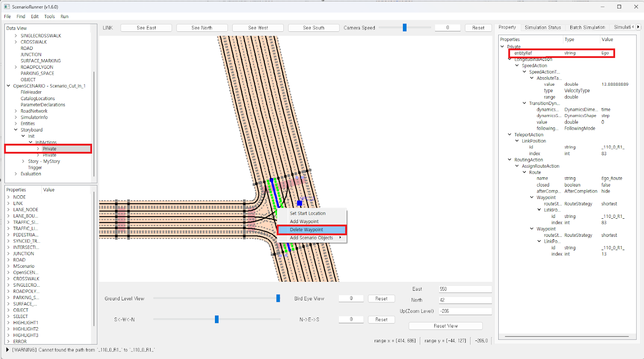This screenshot has width=644, height=359.
Task: Click the Reset View button
Action: [x=446, y=326]
